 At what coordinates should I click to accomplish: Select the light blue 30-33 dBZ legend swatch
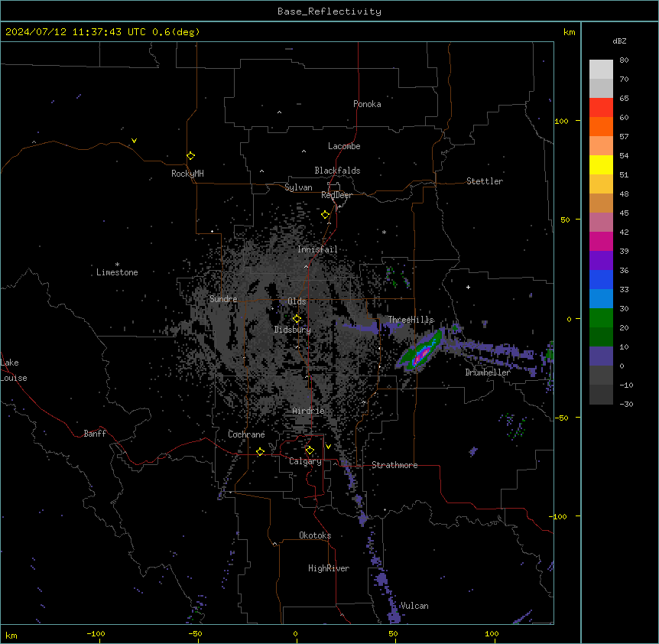[x=601, y=298]
